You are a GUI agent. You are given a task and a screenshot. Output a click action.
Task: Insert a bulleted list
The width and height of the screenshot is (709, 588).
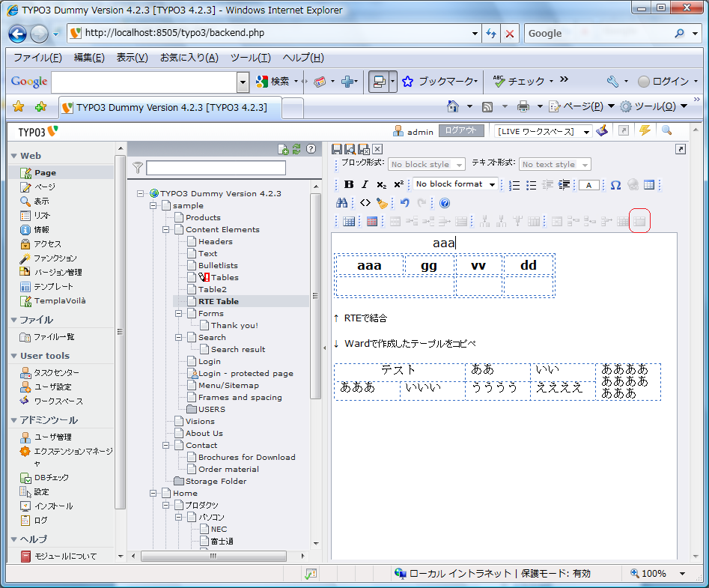[x=531, y=185]
